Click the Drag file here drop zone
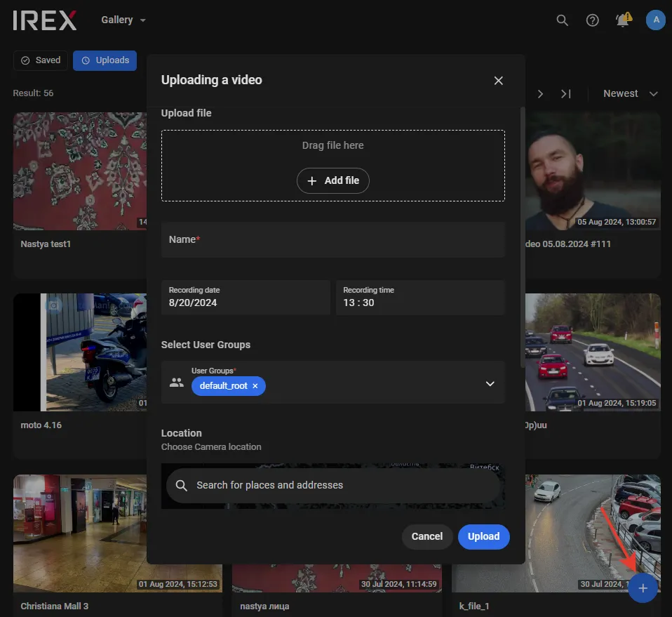672x617 pixels. coord(333,166)
